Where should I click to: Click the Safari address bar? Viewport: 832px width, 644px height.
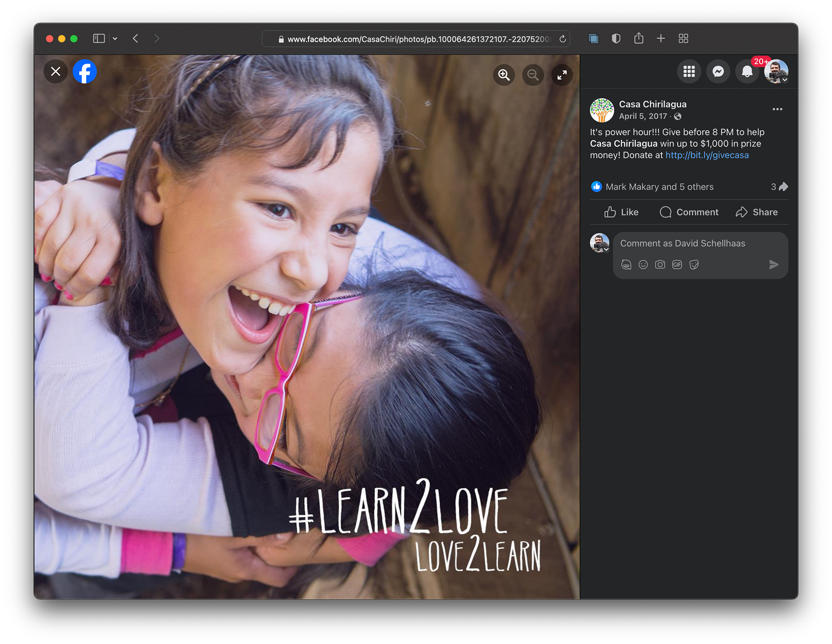tap(416, 39)
